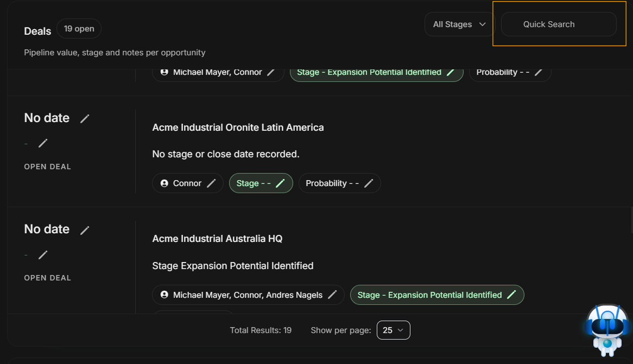Click 'No date' text in Australia HQ deal

pos(47,229)
